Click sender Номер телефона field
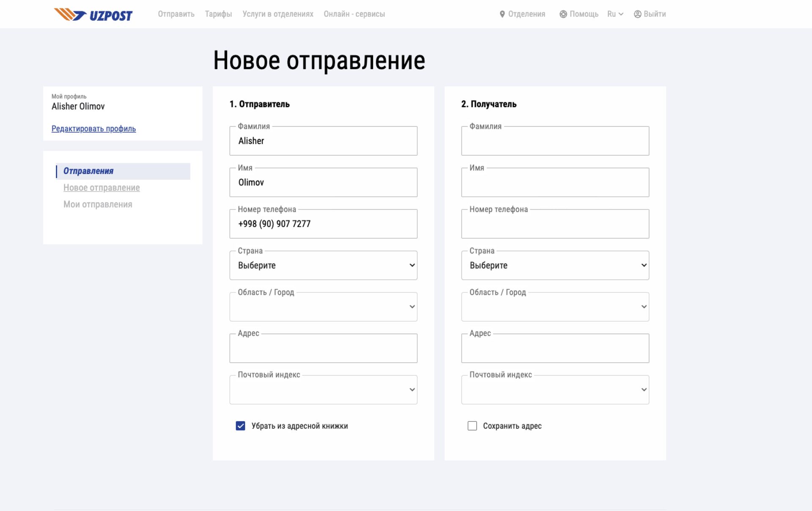 coord(323,224)
